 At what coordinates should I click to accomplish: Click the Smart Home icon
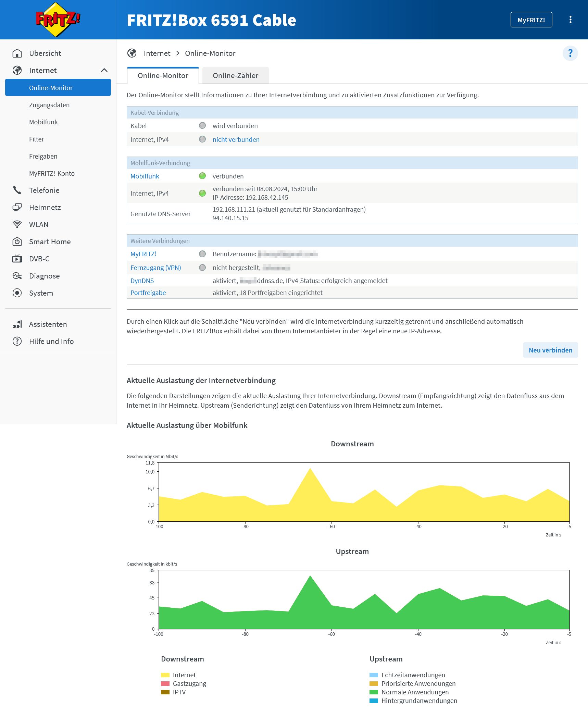[x=17, y=242]
